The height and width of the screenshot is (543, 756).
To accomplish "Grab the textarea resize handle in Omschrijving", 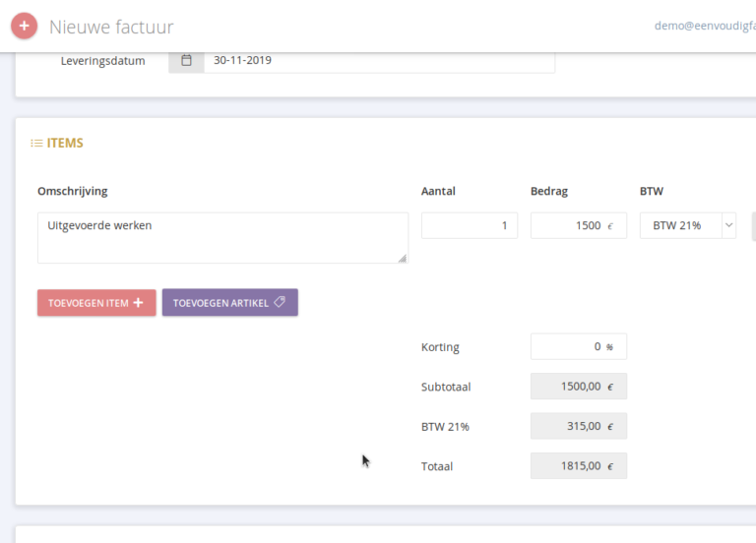I will (x=402, y=258).
